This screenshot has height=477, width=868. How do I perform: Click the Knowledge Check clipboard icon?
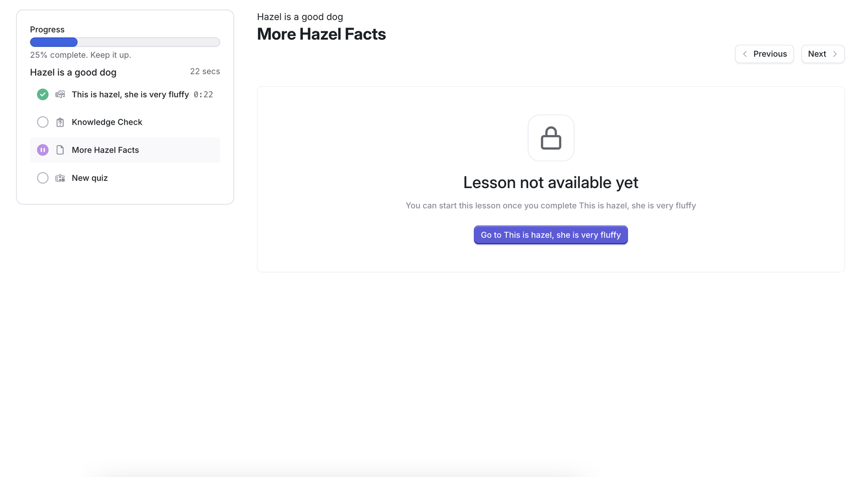60,122
